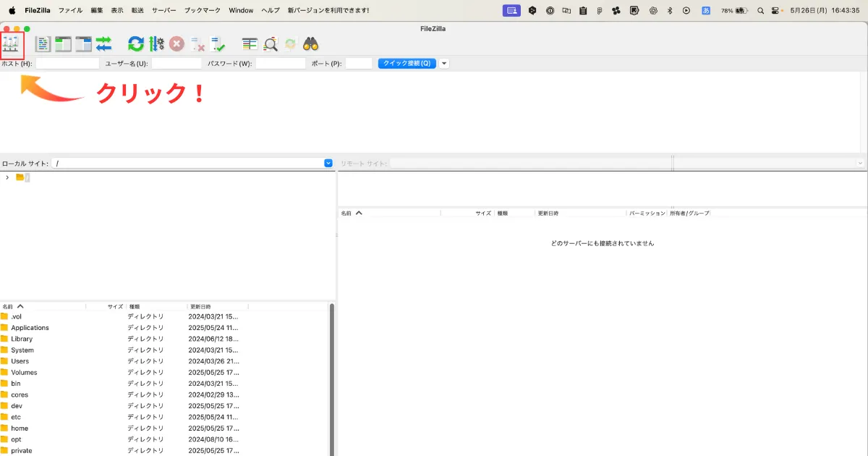868x456 pixels.
Task: Open the サーバー menu
Action: coord(163,10)
